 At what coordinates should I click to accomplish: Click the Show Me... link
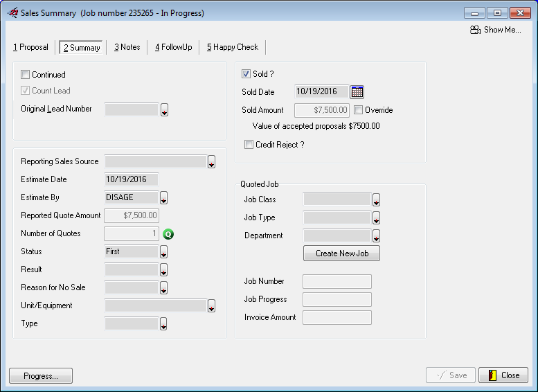[x=502, y=30]
